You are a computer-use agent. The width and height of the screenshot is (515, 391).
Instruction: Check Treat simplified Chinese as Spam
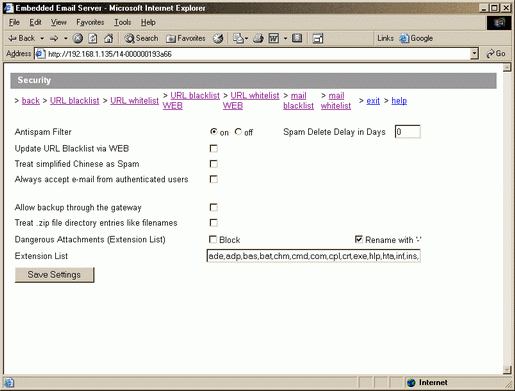coord(214,164)
